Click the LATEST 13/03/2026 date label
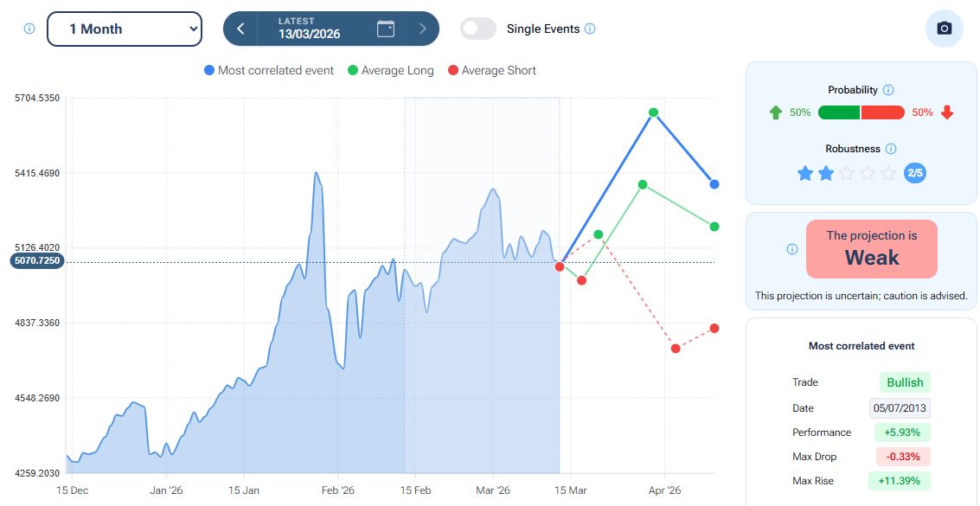This screenshot has width=980, height=506. [310, 29]
